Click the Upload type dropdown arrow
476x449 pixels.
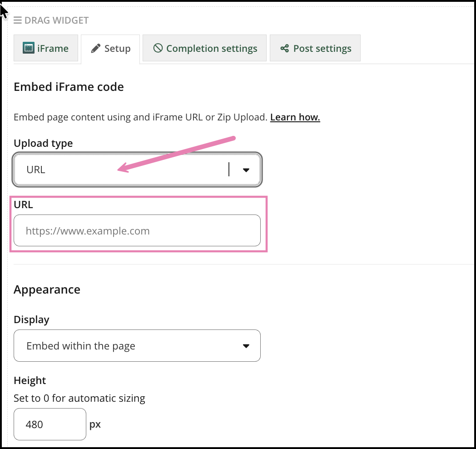coord(246,170)
